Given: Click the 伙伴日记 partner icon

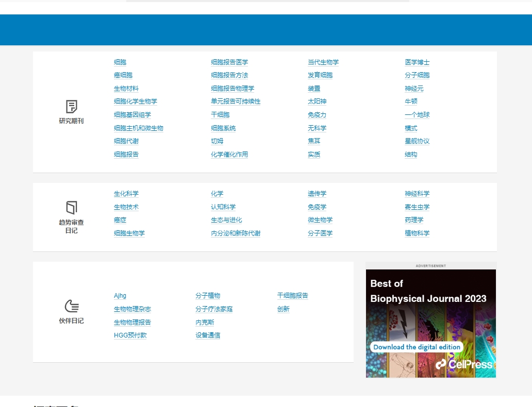Looking at the screenshot, I should 72,306.
